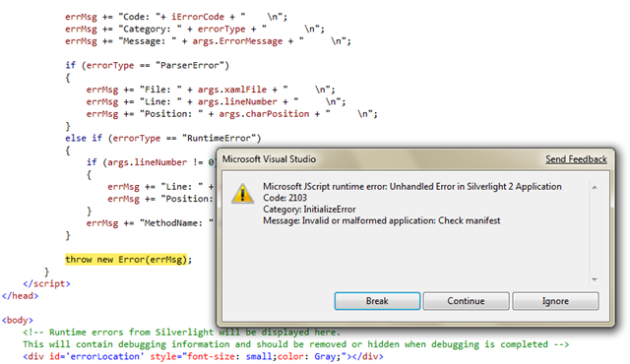Screen dimensions: 630x364
Task: Click the 'errMsg += "Message: "' code line
Action: (208, 41)
